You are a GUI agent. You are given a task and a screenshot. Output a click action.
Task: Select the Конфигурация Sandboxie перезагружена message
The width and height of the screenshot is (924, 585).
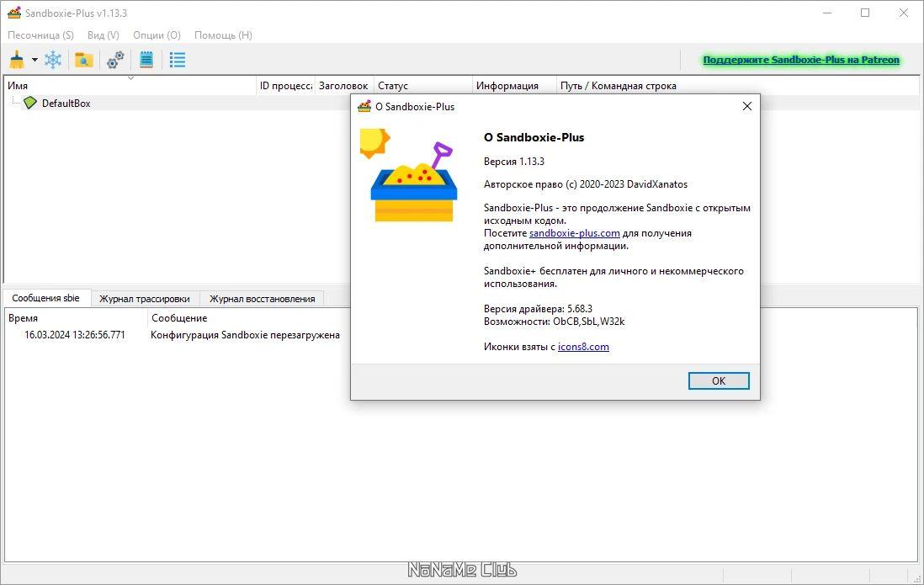pos(245,334)
